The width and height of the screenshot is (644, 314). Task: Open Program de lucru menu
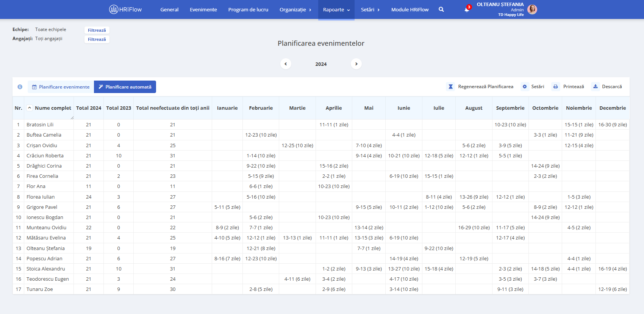coord(248,9)
